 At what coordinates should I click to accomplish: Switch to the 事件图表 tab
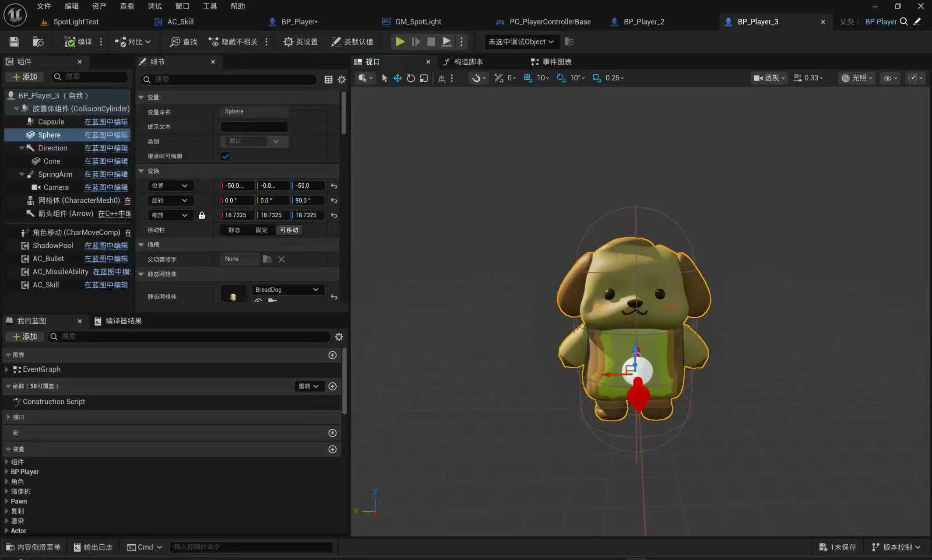coord(556,62)
